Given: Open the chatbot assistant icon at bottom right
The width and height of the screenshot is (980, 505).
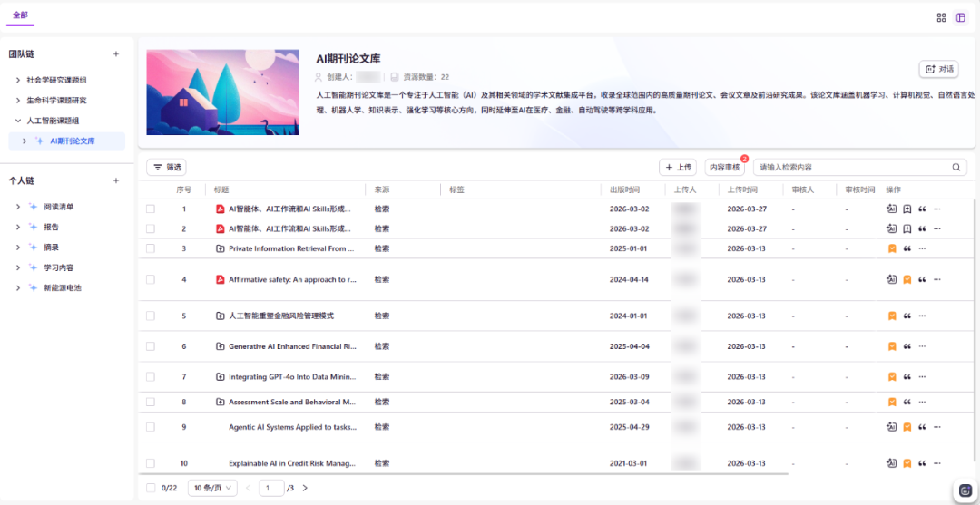Looking at the screenshot, I should [x=965, y=490].
